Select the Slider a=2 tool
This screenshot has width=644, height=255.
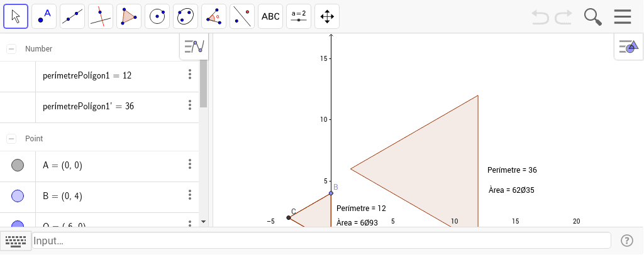click(x=299, y=16)
